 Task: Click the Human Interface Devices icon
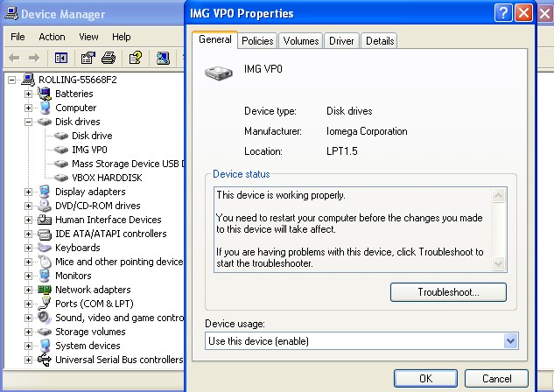45,220
